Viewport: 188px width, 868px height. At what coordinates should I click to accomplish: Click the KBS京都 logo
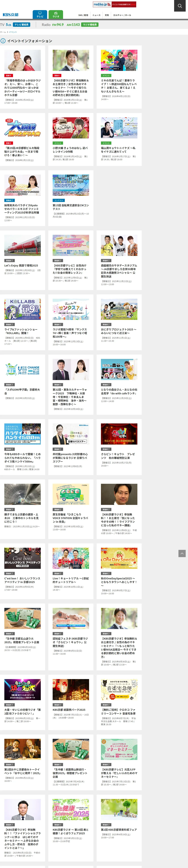tap(10, 15)
